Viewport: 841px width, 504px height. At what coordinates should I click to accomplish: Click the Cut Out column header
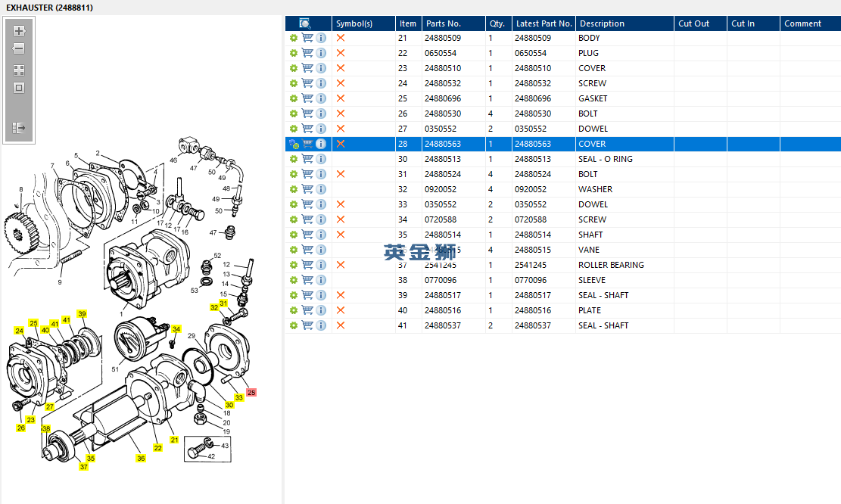tap(700, 23)
